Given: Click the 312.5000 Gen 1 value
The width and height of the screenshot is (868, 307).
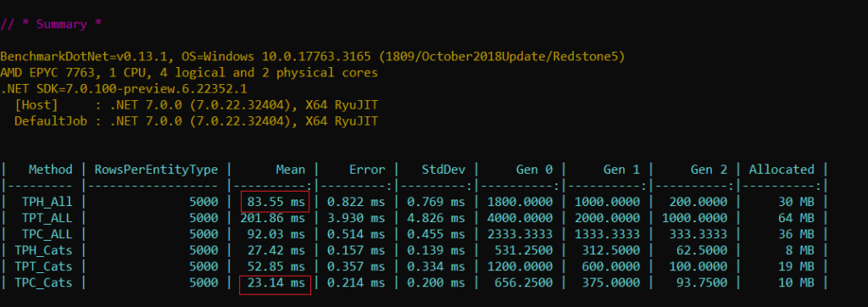Looking at the screenshot, I should (x=611, y=250).
